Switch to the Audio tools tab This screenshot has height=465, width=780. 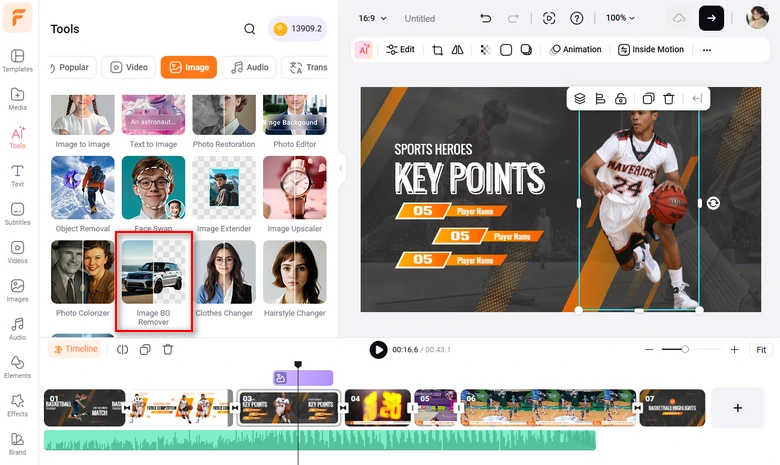coord(249,67)
